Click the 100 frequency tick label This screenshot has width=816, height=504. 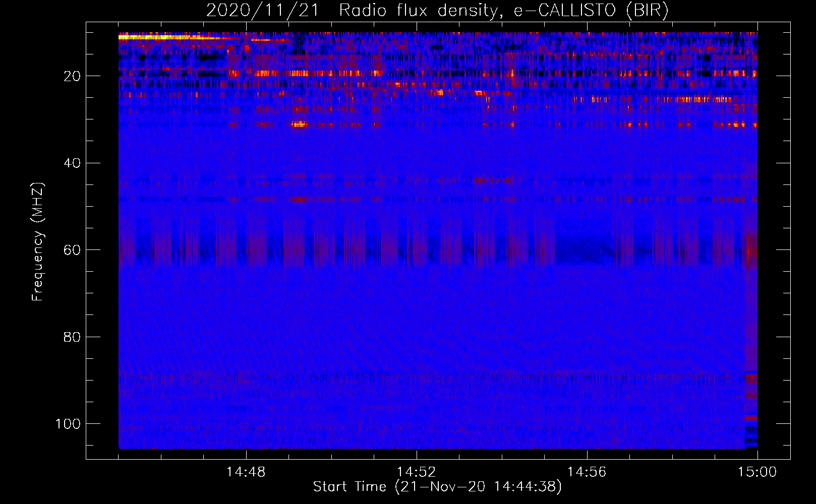68,424
